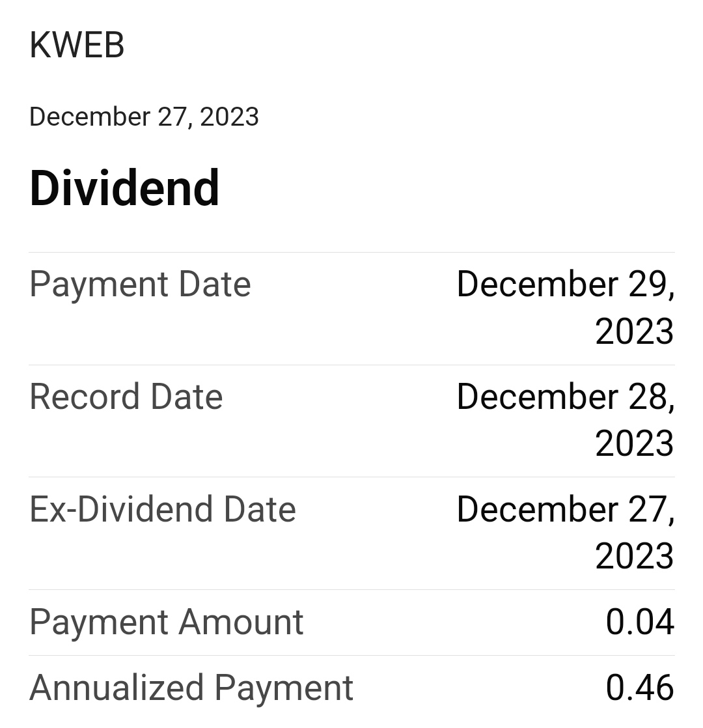Image resolution: width=703 pixels, height=728 pixels.
Task: Click the KWEB ticker symbol
Action: coord(77,46)
